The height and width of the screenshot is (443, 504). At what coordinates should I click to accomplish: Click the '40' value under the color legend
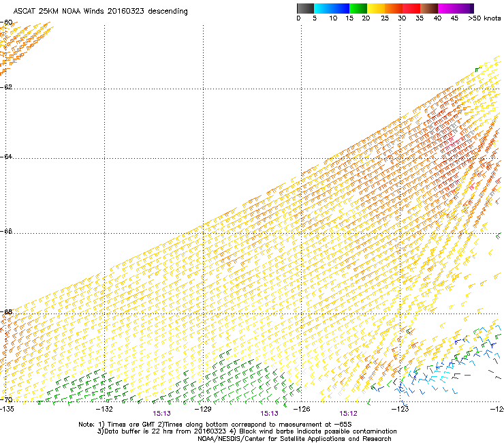[x=437, y=18]
